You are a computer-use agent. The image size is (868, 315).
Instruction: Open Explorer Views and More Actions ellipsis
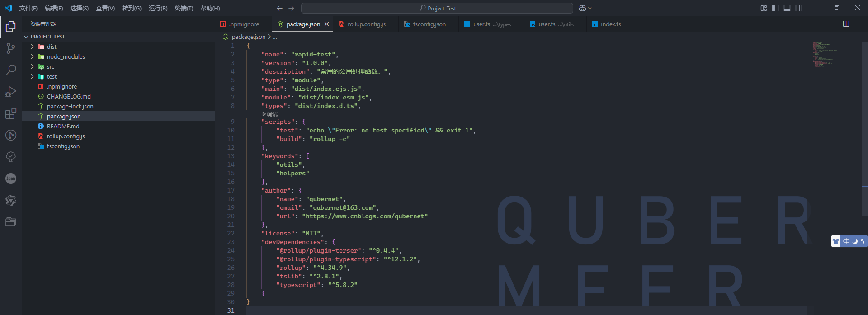(x=205, y=24)
